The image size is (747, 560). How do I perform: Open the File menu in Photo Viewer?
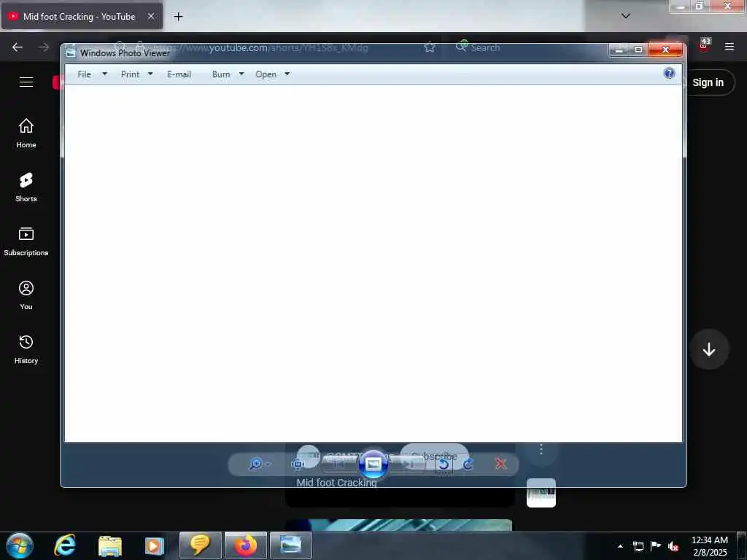[x=85, y=74]
